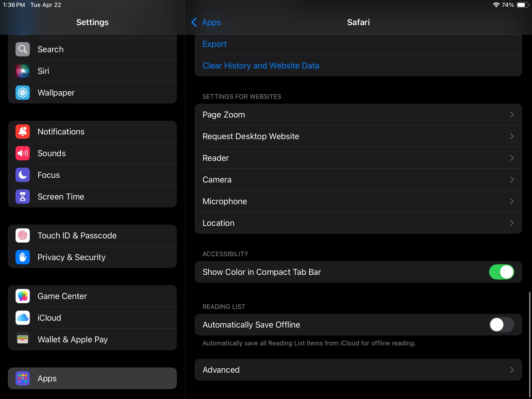Open Notifications settings row
This screenshot has height=399, width=532.
(x=92, y=132)
